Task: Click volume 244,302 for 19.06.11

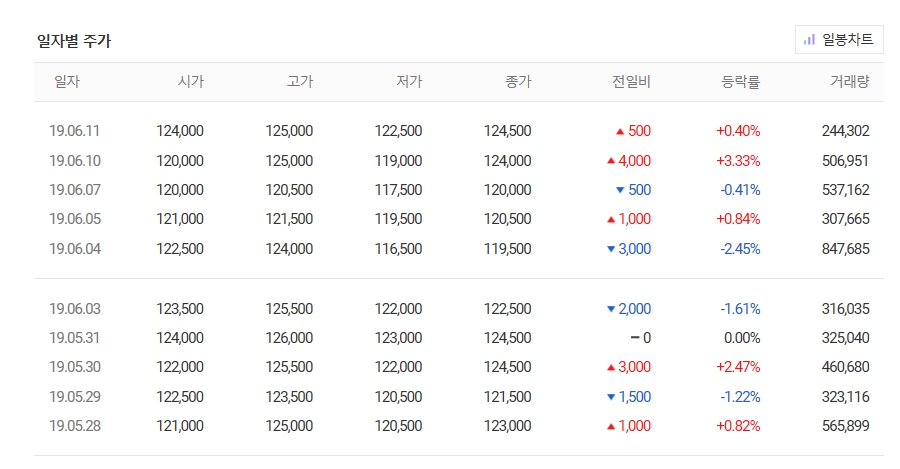Action: (845, 131)
